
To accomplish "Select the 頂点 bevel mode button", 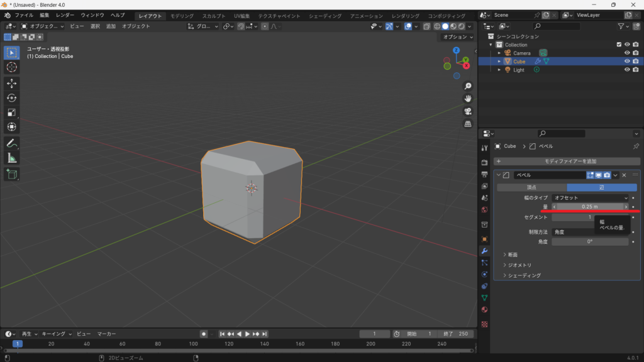I will pyautogui.click(x=531, y=187).
